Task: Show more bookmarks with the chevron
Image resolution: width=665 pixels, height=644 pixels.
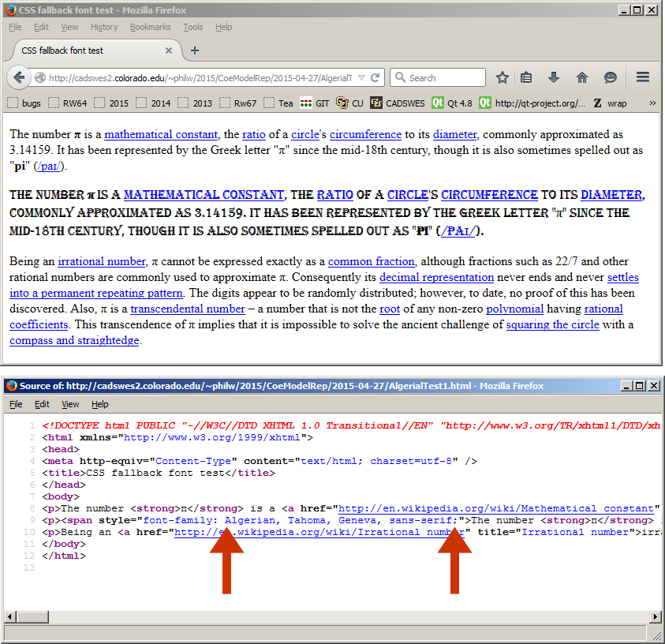Action: pyautogui.click(x=652, y=103)
